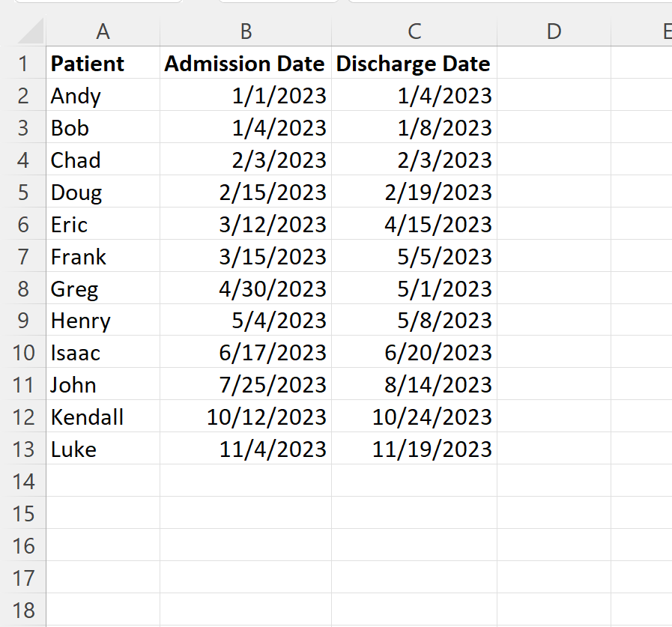Select the cell containing Kendall
Viewport: 672px width, 627px height.
[x=103, y=417]
